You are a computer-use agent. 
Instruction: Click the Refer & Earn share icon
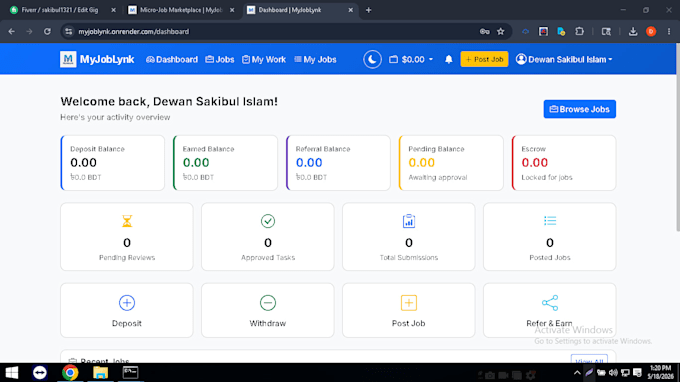point(550,303)
